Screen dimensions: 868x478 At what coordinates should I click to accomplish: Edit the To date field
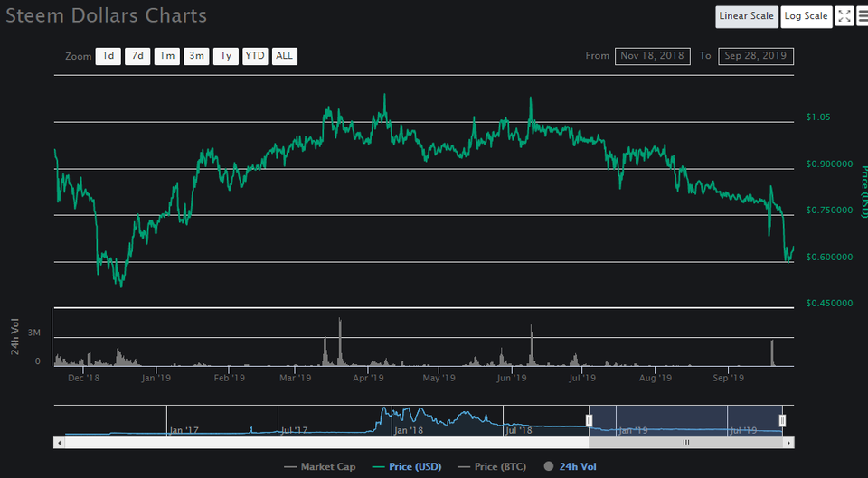(756, 56)
